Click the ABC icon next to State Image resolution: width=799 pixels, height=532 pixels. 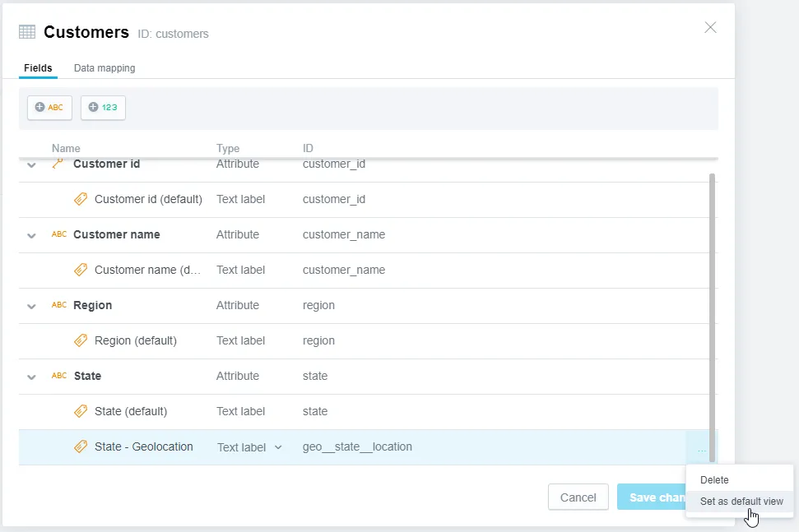[x=58, y=376]
